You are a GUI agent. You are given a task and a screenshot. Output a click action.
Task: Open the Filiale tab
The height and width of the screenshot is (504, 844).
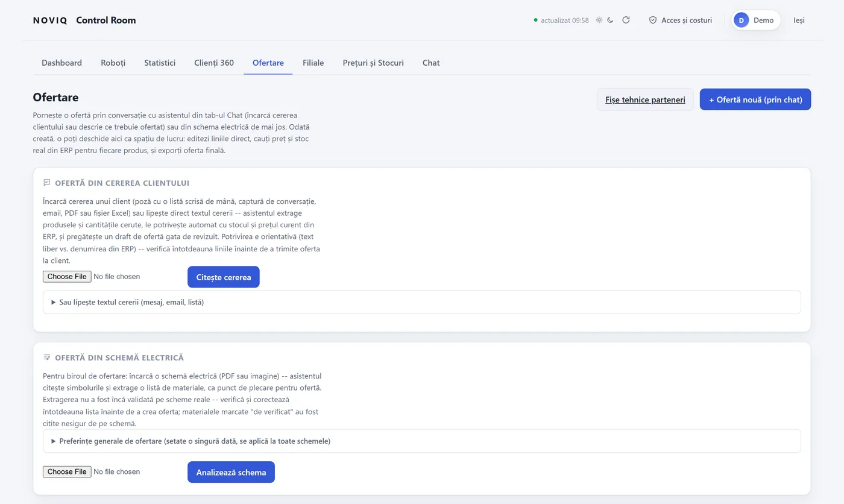[313, 63]
